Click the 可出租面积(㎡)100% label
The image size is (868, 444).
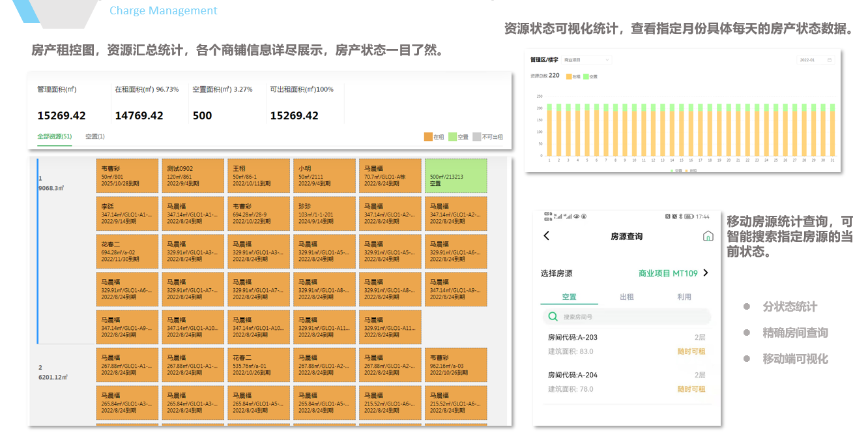tap(302, 89)
